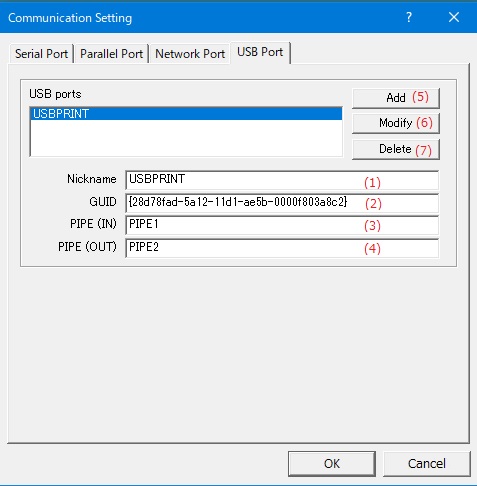Screen dimensions: 477x486
Task: Click the question mark help icon
Action: coord(409,17)
